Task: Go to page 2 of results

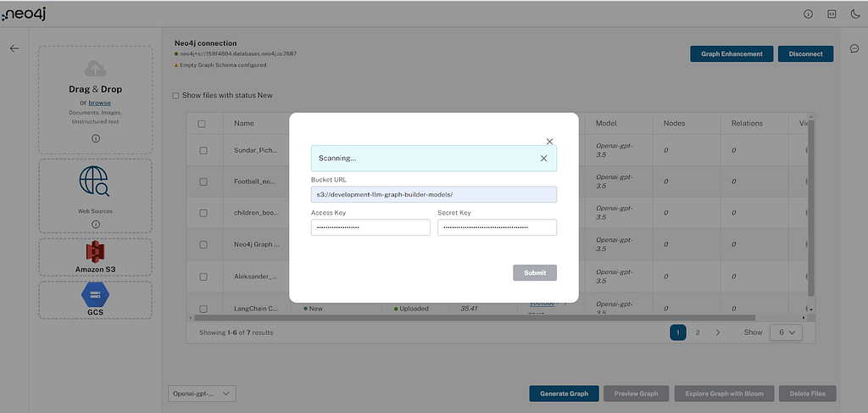Action: point(698,332)
